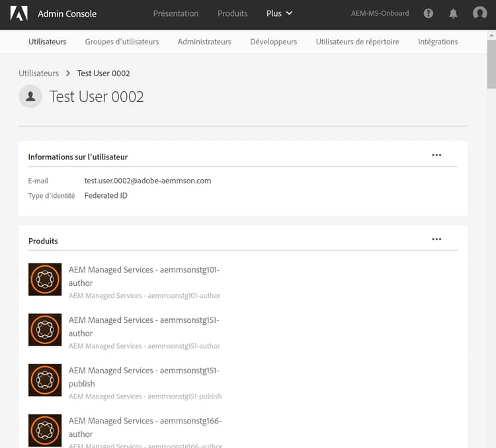Click the AEM-MS-Onboard organization name

(380, 13)
